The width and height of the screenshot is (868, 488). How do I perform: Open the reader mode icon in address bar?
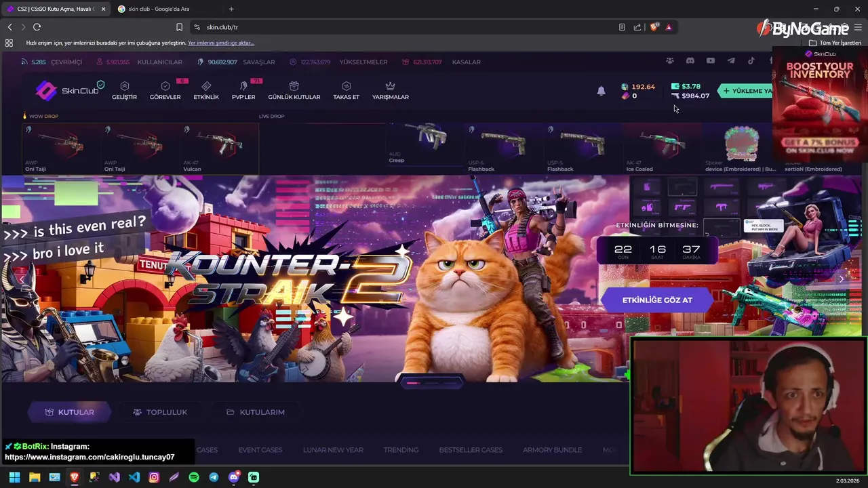coord(622,27)
